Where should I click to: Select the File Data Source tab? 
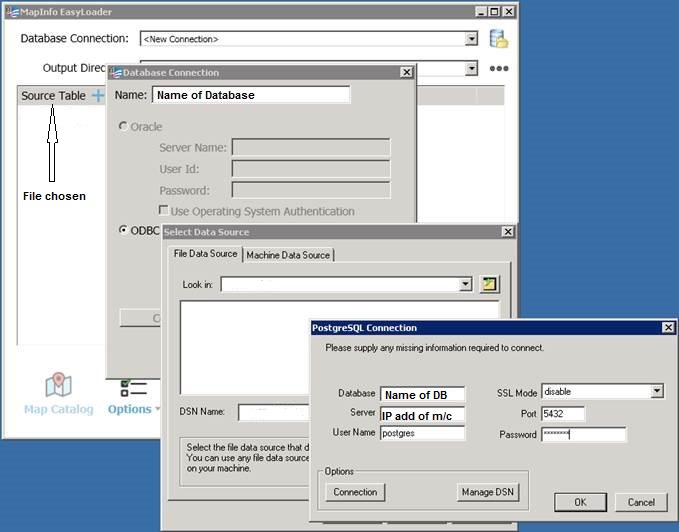(x=204, y=254)
